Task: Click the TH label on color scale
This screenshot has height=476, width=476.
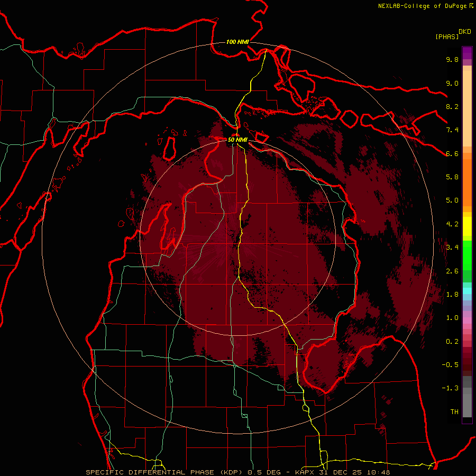Action: [454, 412]
